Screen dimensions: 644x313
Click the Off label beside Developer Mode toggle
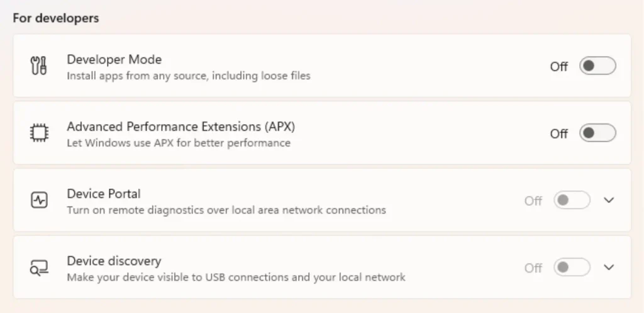(559, 66)
